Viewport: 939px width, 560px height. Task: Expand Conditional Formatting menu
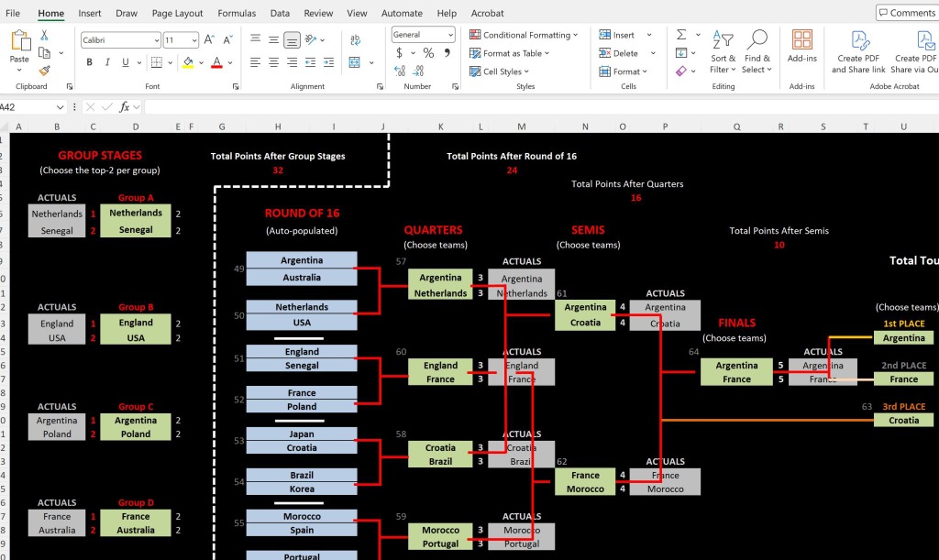click(x=524, y=35)
